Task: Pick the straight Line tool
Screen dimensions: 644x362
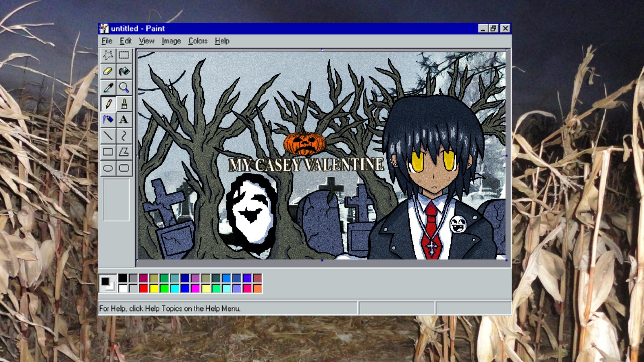Action: tap(108, 136)
